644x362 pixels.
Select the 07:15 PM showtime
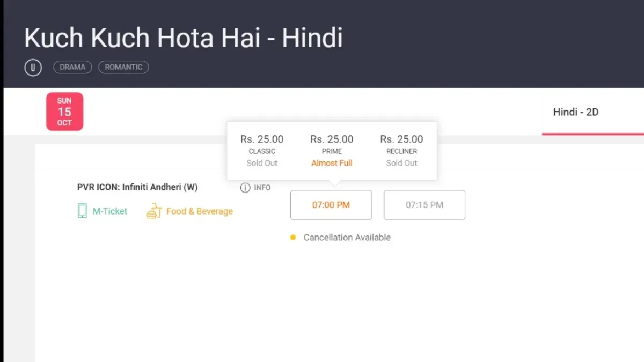click(x=425, y=205)
